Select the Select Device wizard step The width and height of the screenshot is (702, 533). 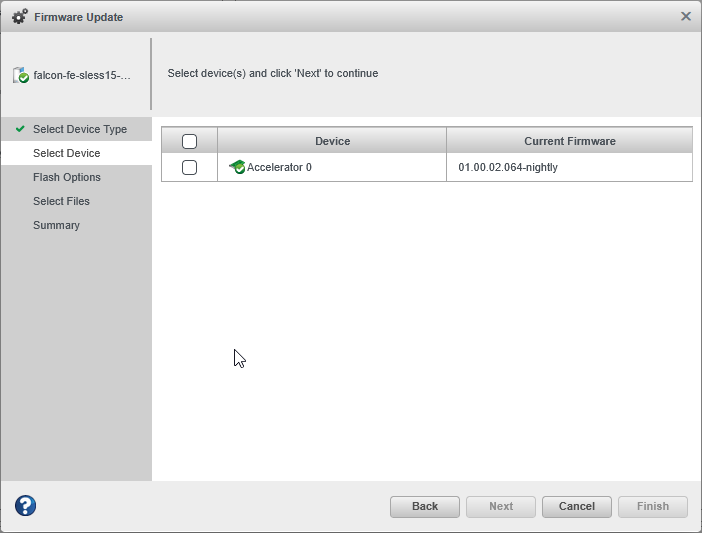tap(66, 153)
